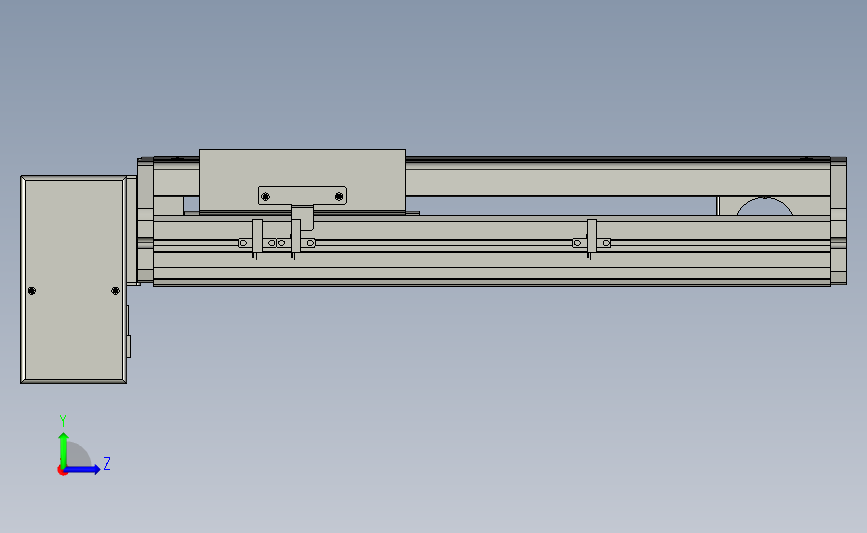This screenshot has height=533, width=867.
Task: Select the left screw on the motor housing
Action: pos(32,291)
